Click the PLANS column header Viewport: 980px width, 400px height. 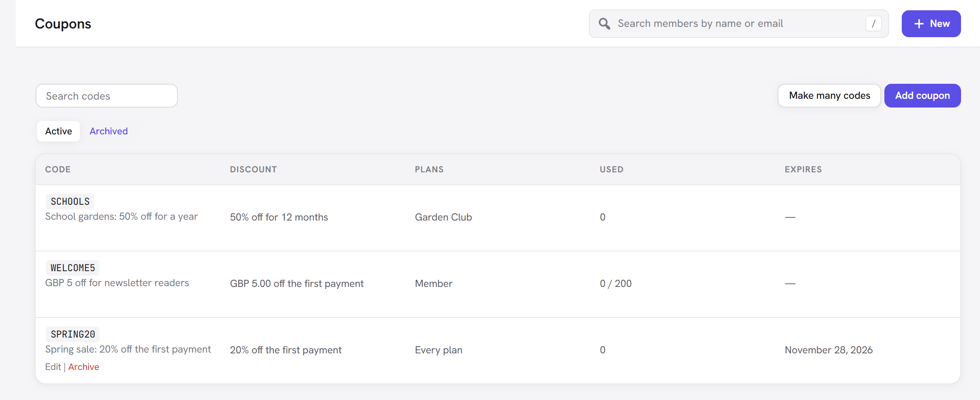pos(429,170)
